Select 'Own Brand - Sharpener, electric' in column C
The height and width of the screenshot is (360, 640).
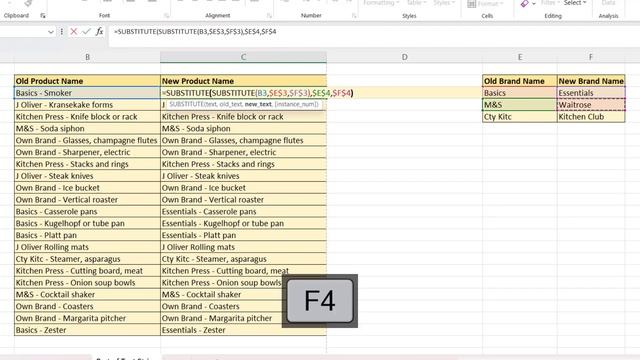(x=243, y=152)
